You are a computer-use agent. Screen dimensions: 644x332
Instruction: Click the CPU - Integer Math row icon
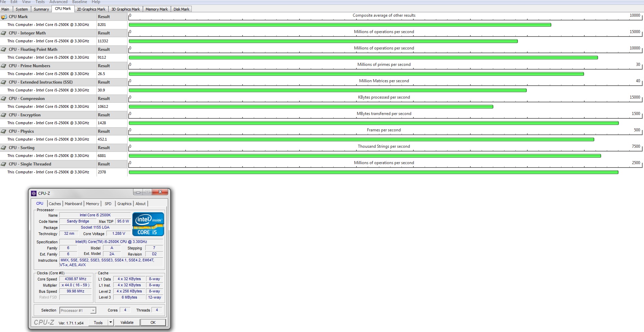click(4, 33)
